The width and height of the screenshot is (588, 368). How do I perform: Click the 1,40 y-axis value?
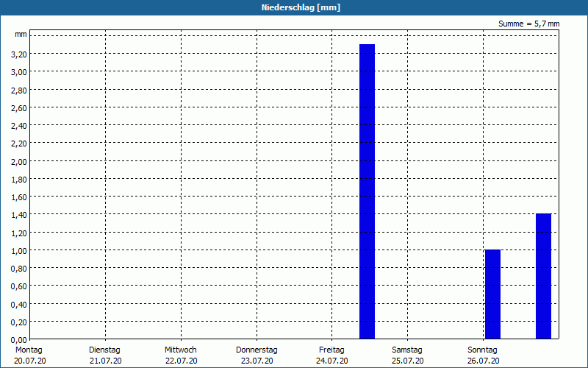19,215
